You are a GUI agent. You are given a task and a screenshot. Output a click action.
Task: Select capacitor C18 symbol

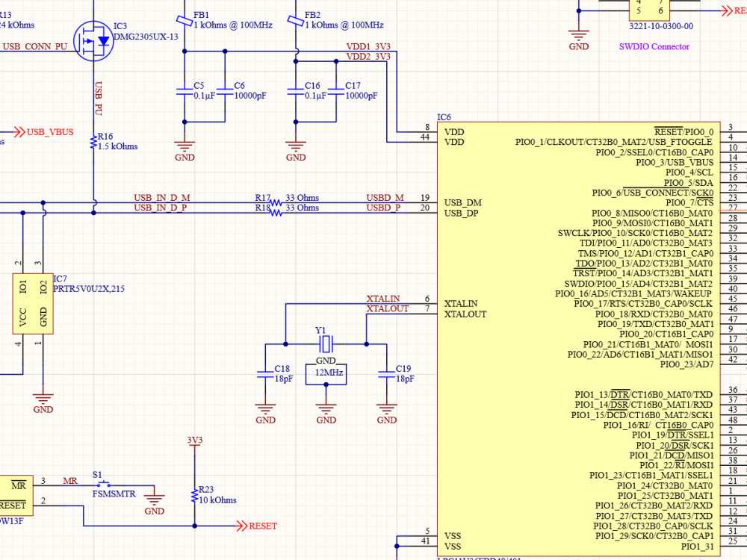265,374
